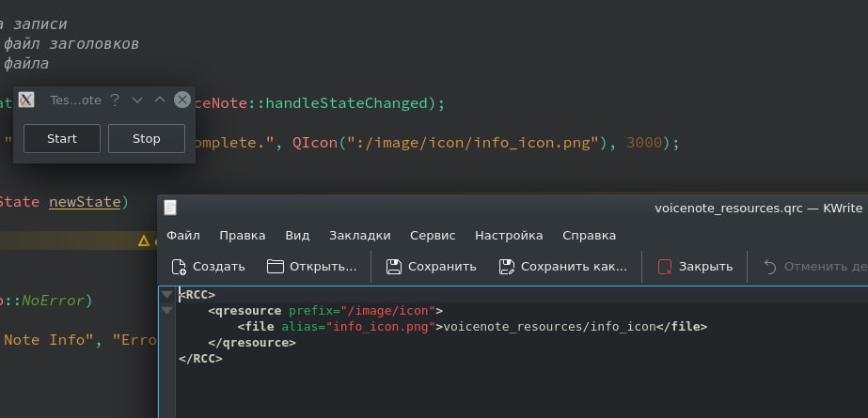
Task: Open the Сервис menu
Action: (433, 236)
